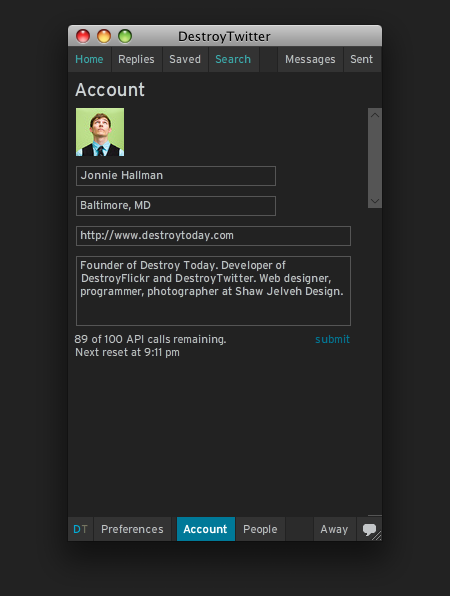Switch to the Sent tab
This screenshot has width=450, height=596.
click(361, 59)
